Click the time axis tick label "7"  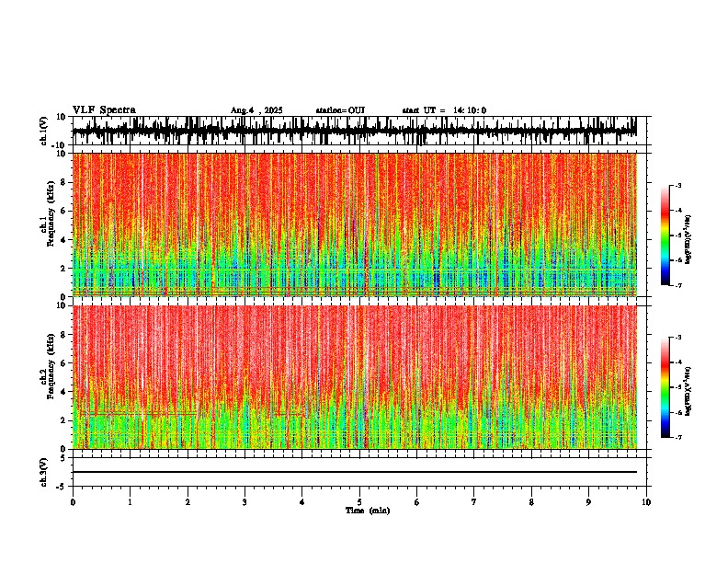pyautogui.click(x=474, y=502)
